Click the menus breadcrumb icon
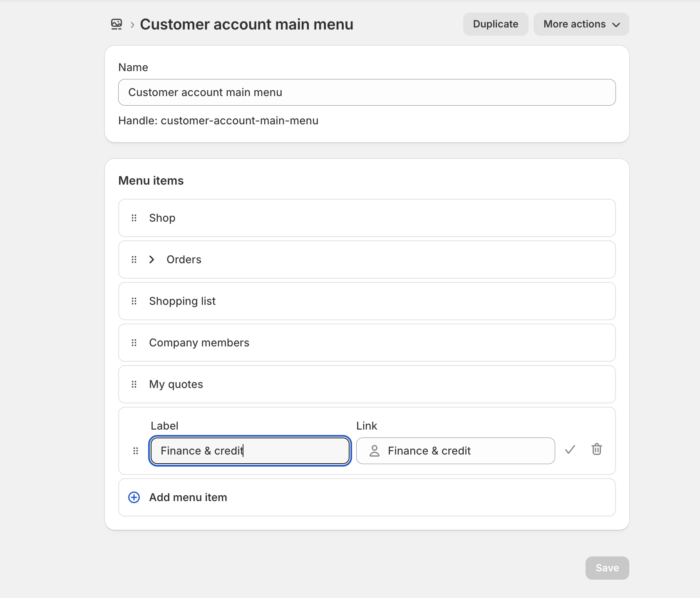Screen dimensions: 700x598 117,24
